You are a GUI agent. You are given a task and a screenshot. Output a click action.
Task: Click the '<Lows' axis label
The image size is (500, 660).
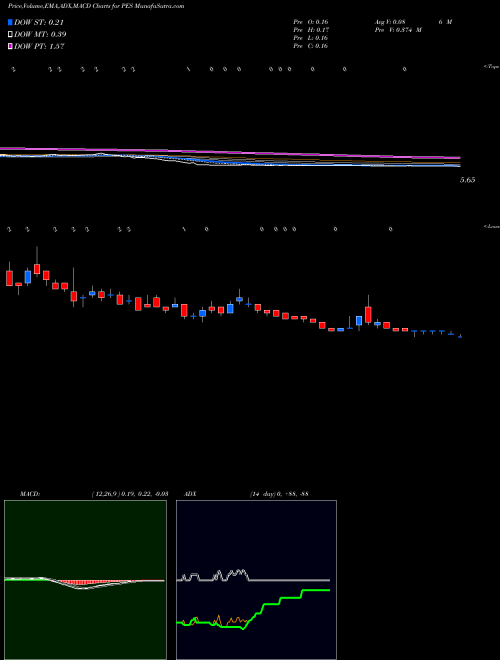click(x=492, y=227)
